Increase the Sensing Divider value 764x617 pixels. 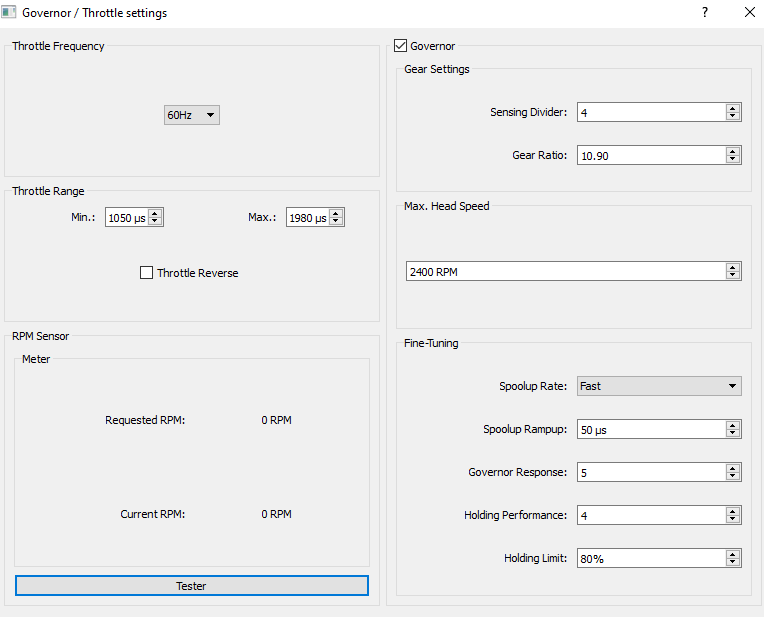pos(733,109)
